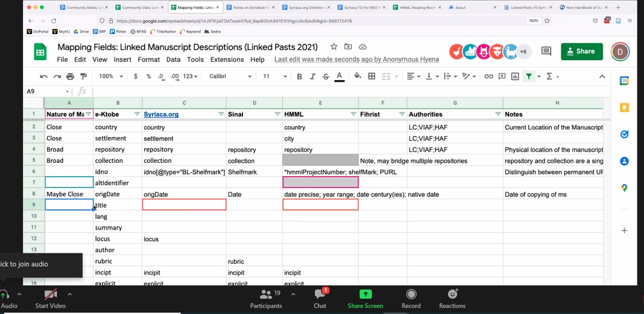
Task: Open the Calibri font dropdown
Action: point(230,76)
